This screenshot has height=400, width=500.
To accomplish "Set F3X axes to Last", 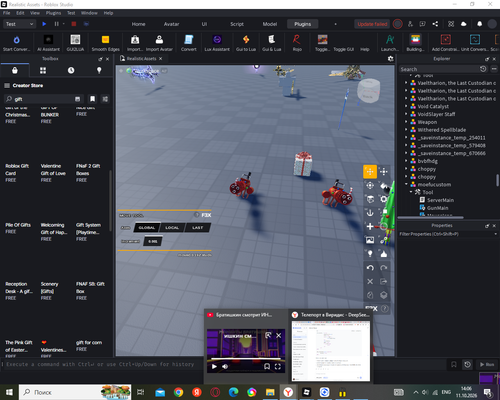I will pos(197,228).
